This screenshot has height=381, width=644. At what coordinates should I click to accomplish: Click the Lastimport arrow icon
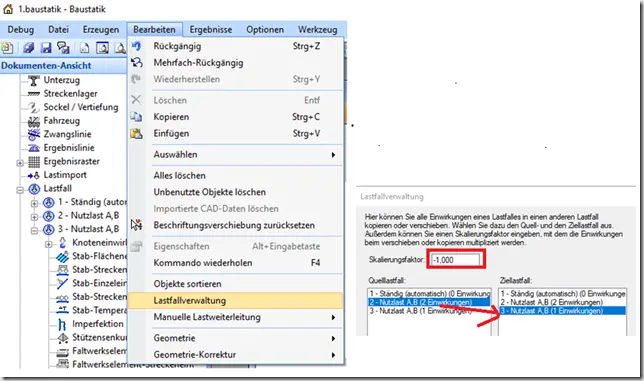coord(34,176)
